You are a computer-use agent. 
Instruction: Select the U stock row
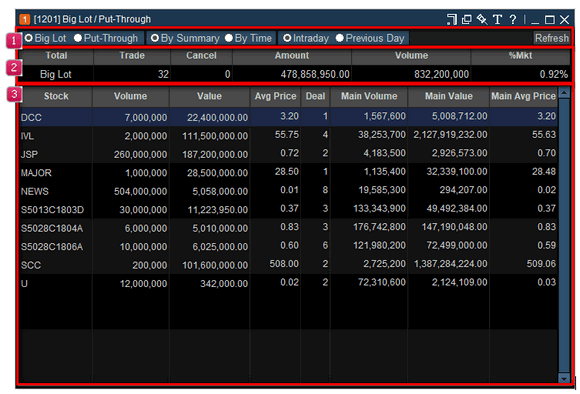click(x=289, y=283)
